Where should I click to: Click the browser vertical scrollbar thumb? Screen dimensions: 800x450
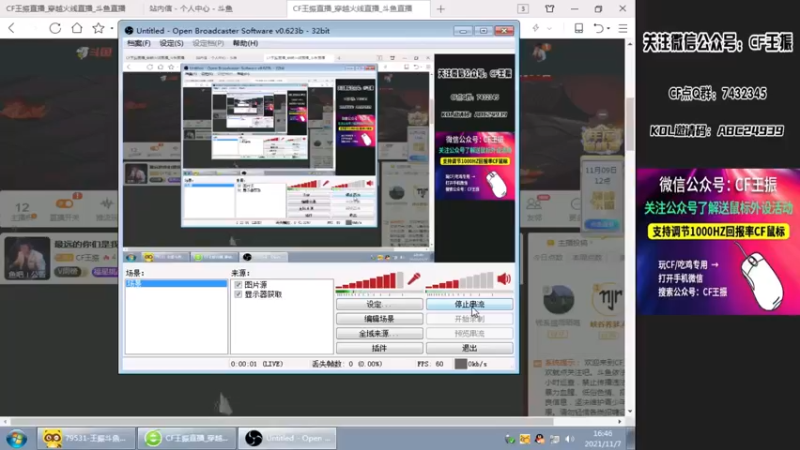[631, 122]
